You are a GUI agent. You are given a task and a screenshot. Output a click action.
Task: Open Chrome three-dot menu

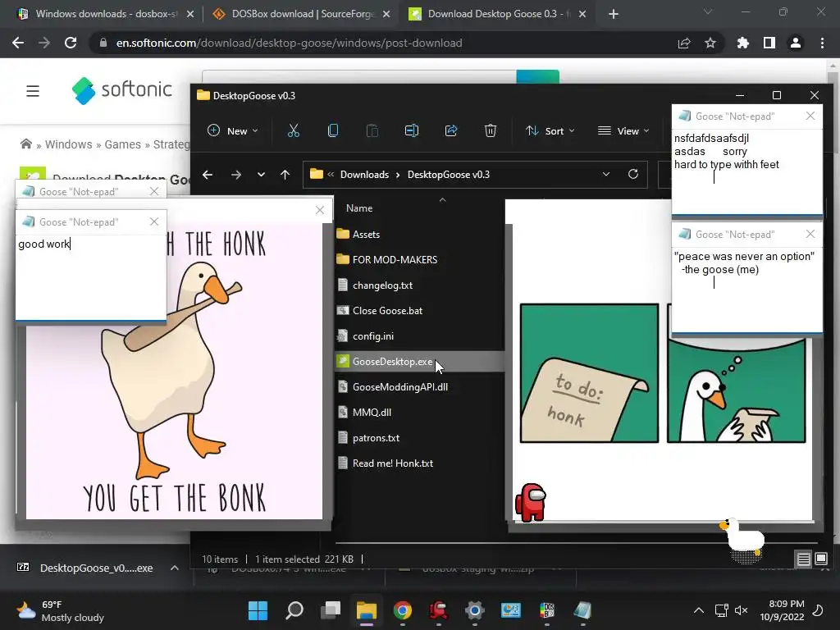(x=822, y=43)
